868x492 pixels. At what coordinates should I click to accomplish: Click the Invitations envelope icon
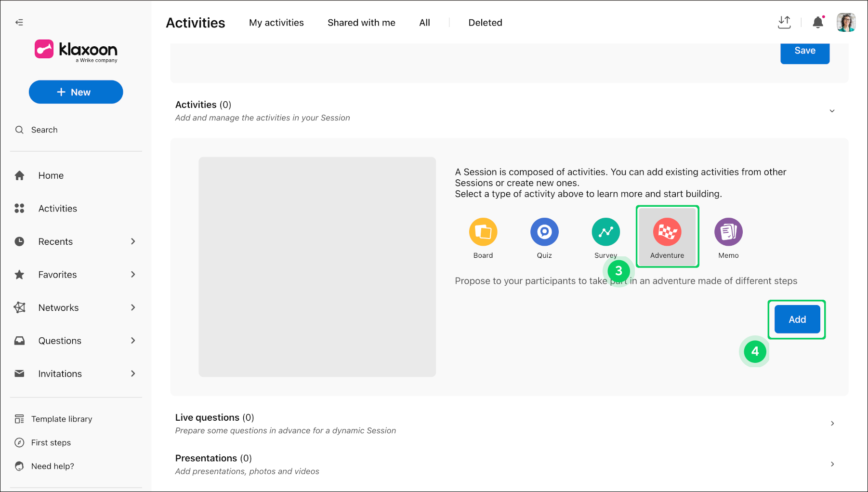19,373
